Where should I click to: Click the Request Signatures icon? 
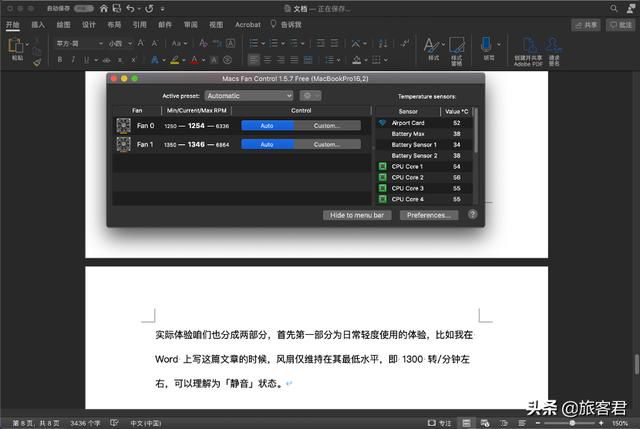point(554,51)
